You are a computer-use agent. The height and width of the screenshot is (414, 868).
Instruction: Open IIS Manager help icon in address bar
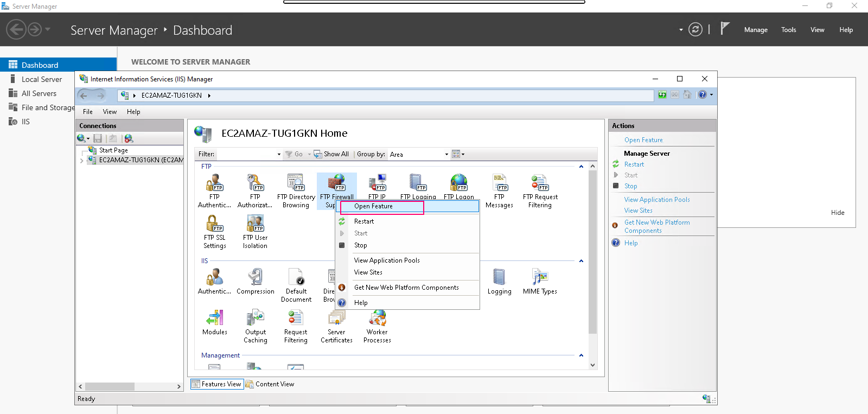[703, 94]
